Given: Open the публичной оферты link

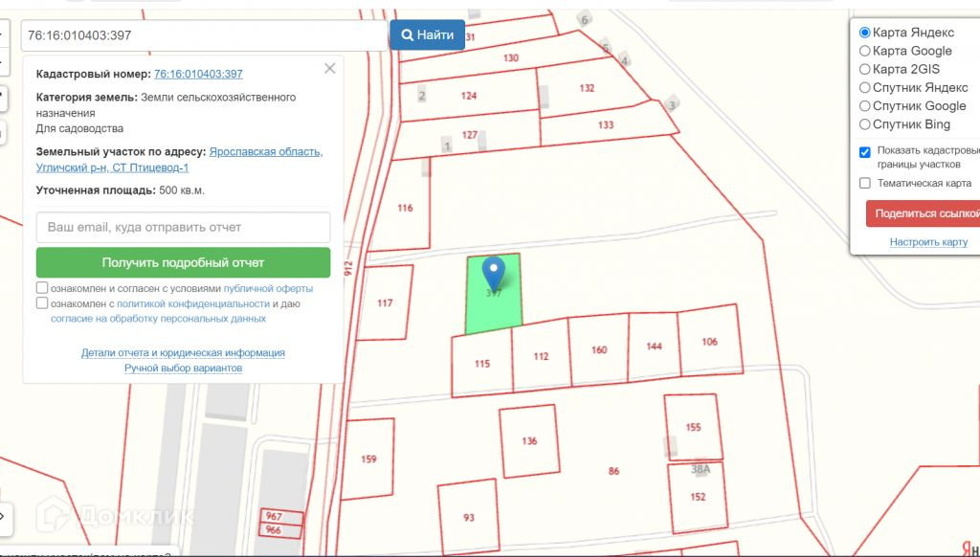Looking at the screenshot, I should pos(268,289).
